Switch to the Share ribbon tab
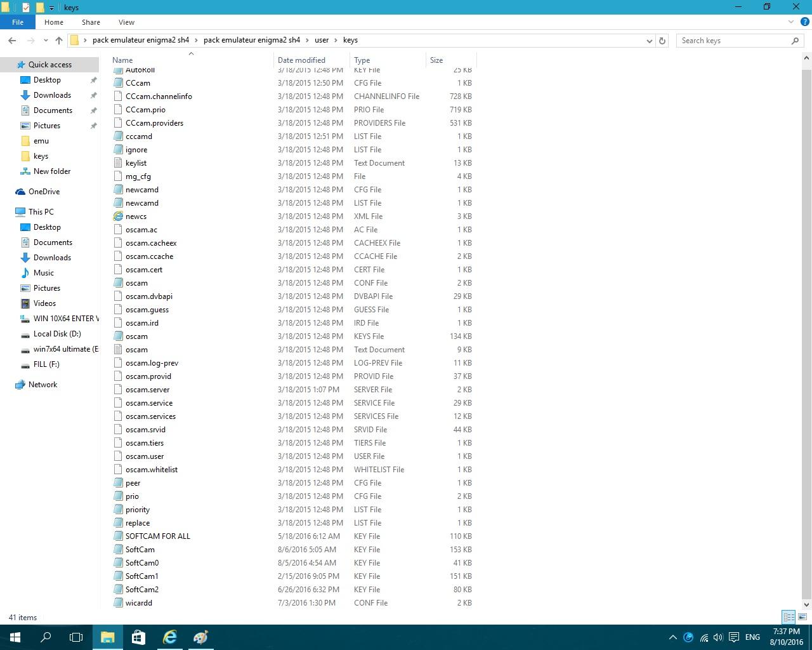The height and width of the screenshot is (650, 812). click(x=91, y=22)
